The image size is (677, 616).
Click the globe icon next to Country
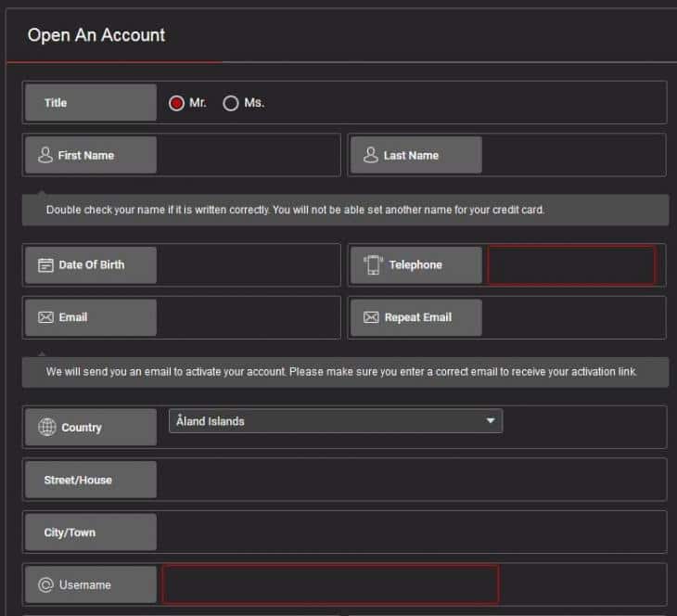pos(46,428)
